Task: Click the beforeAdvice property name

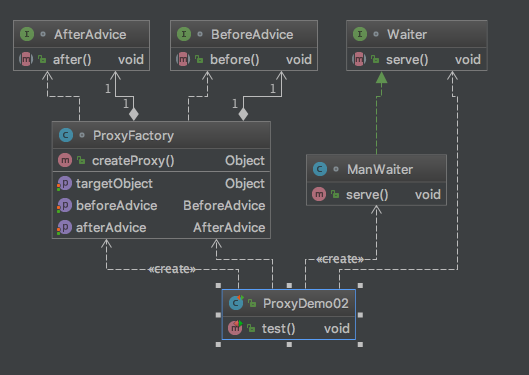Action: pos(117,206)
